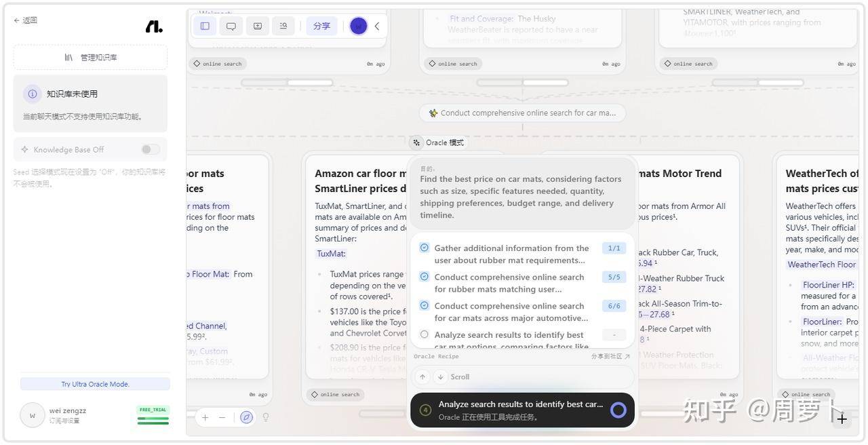The width and height of the screenshot is (868, 445).
Task: Collapse the top toolbar with the chevron
Action: [377, 26]
